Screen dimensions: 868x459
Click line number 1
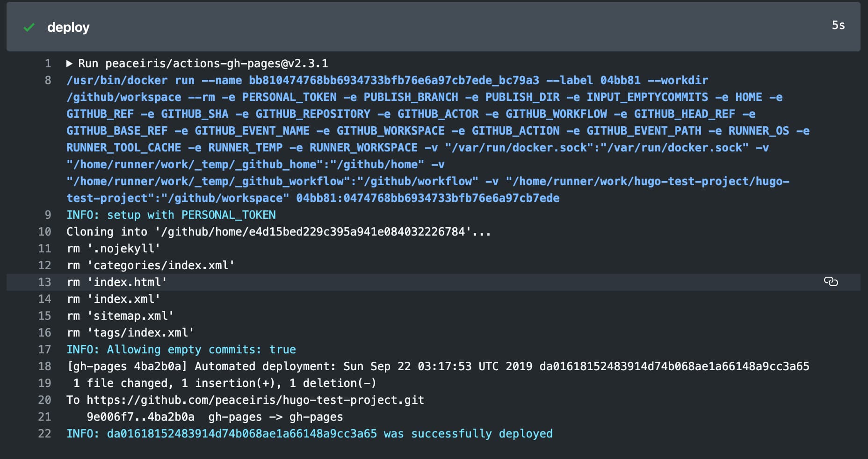tap(48, 64)
